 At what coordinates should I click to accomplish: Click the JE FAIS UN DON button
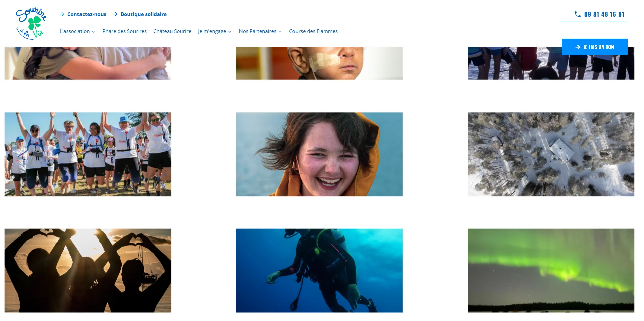[595, 47]
